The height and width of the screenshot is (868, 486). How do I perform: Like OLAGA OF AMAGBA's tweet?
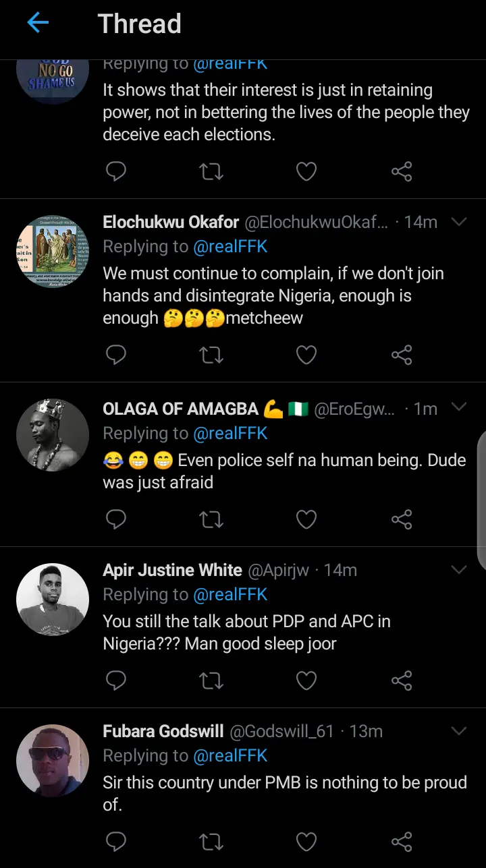click(306, 519)
